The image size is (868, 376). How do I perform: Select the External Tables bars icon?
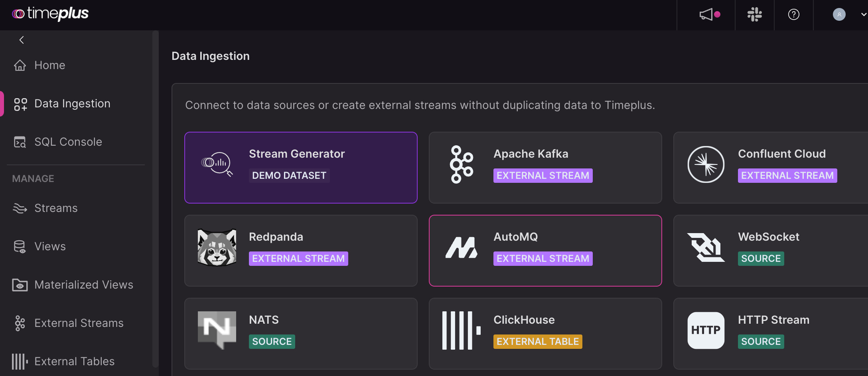coord(18,361)
